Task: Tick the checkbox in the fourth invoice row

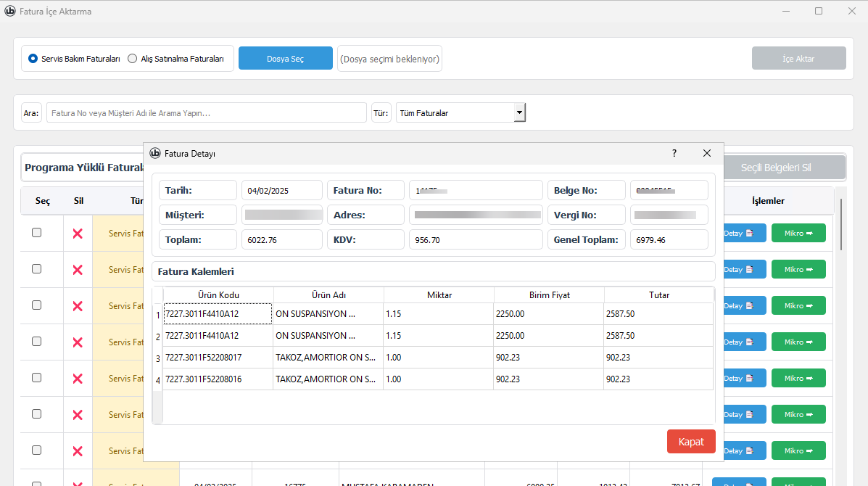Action: point(36,342)
